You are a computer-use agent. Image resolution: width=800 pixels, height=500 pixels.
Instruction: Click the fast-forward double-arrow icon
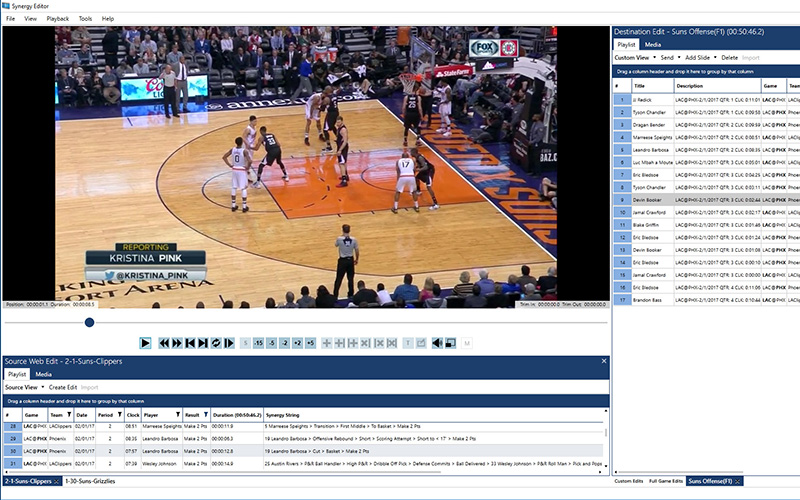coord(178,343)
